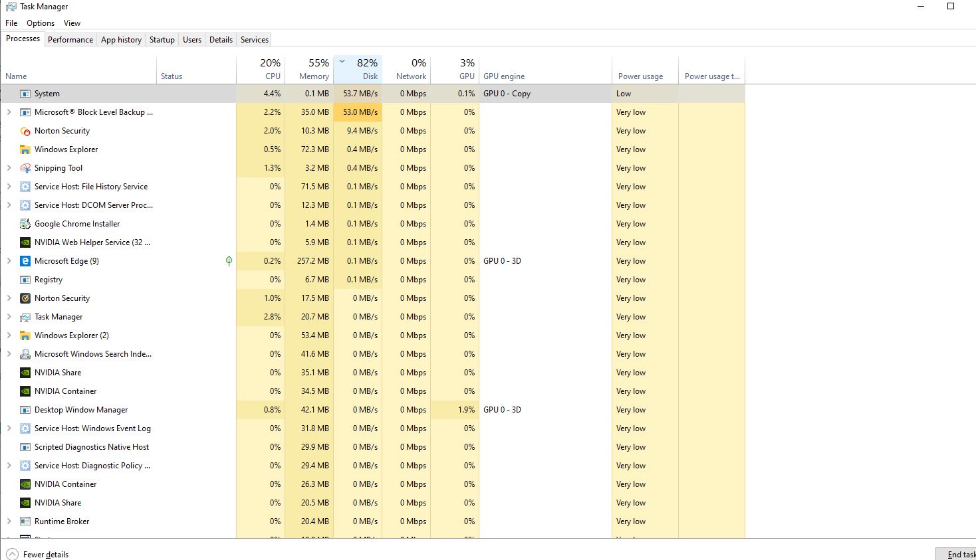Click the Service Host File History gear icon
This screenshot has height=560, width=976.
25,187
